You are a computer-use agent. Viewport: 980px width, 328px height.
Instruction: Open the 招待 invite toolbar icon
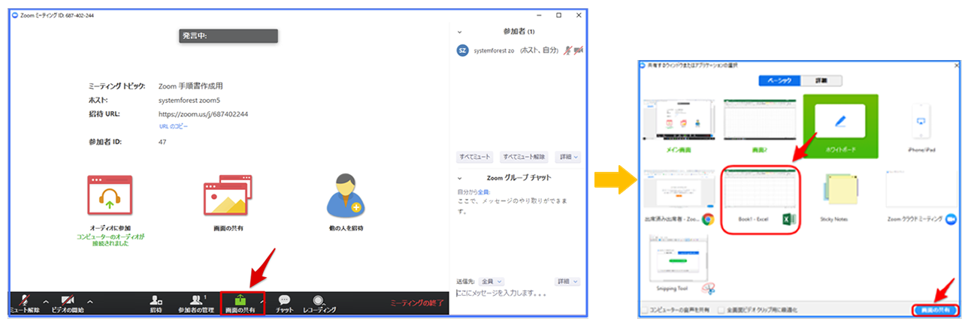(x=156, y=299)
